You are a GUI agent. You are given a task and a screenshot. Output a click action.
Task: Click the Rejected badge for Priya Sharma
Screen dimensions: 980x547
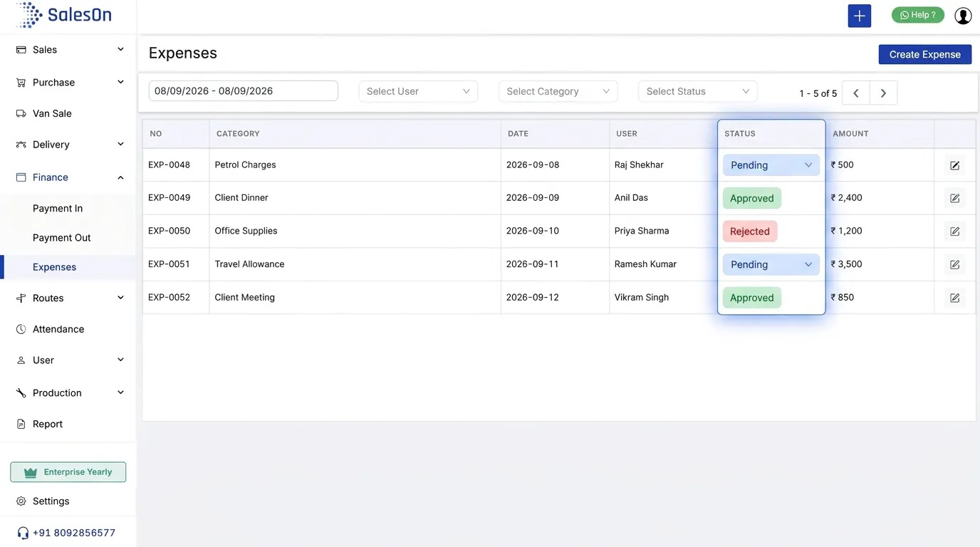[x=750, y=231]
